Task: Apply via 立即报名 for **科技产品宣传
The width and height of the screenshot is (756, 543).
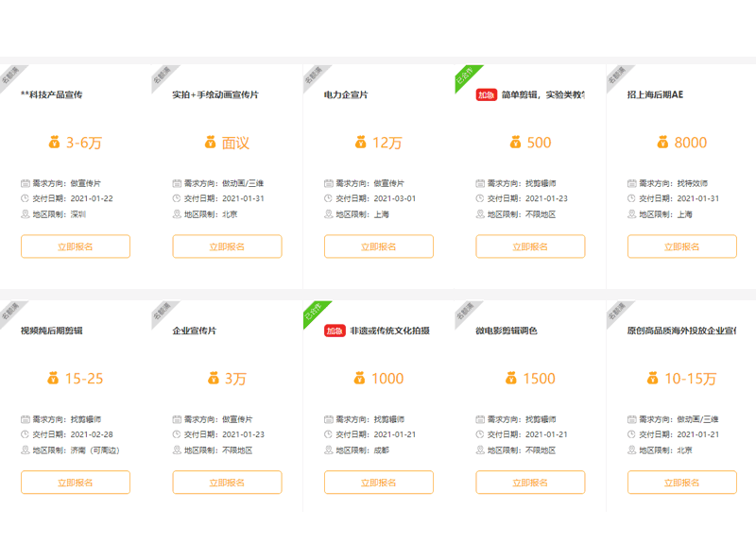Action: coord(76,246)
